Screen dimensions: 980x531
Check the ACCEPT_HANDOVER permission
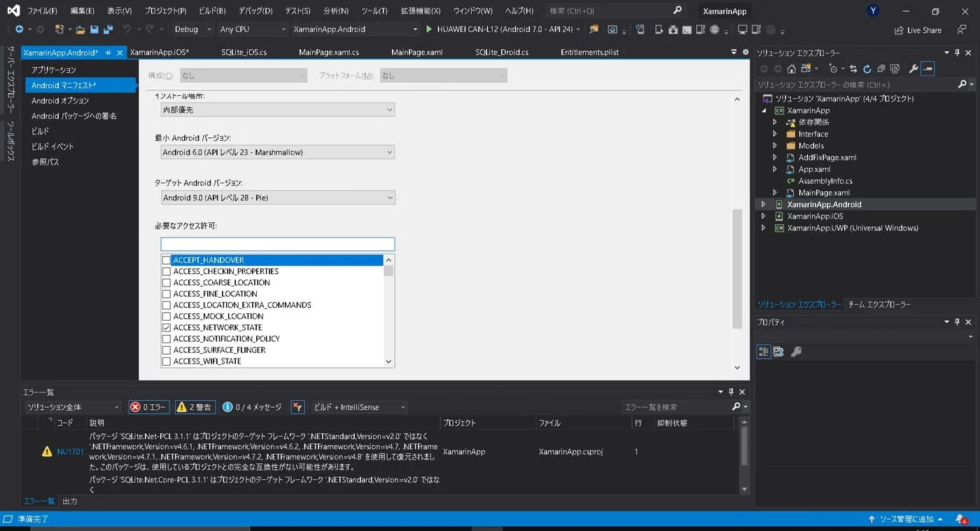coord(167,260)
